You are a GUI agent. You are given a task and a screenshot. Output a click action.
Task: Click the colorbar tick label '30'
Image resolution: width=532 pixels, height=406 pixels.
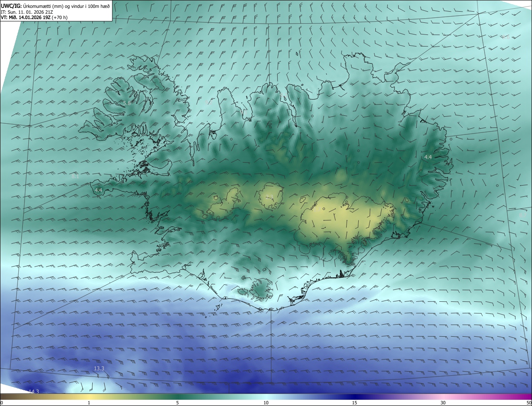(x=443, y=403)
